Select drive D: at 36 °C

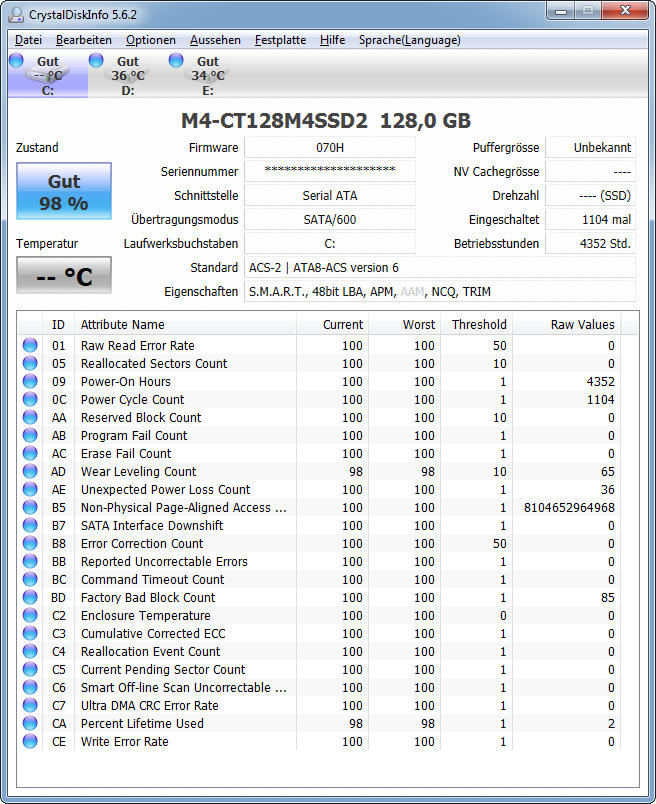pos(128,75)
